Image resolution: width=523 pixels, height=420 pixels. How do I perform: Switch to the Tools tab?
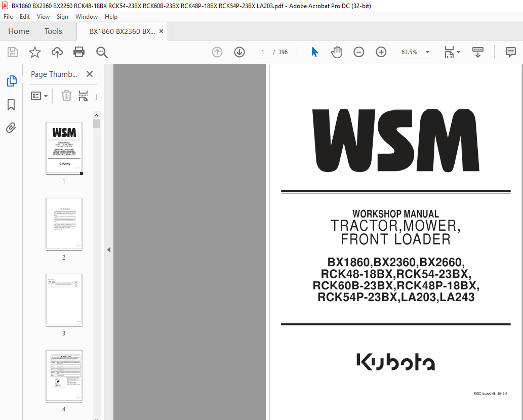click(x=53, y=31)
